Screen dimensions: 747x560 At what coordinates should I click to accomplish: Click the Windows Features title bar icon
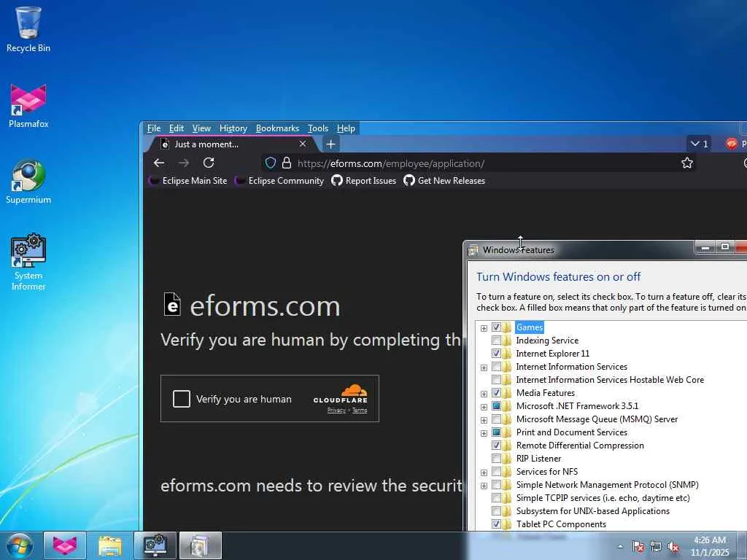pyautogui.click(x=473, y=250)
